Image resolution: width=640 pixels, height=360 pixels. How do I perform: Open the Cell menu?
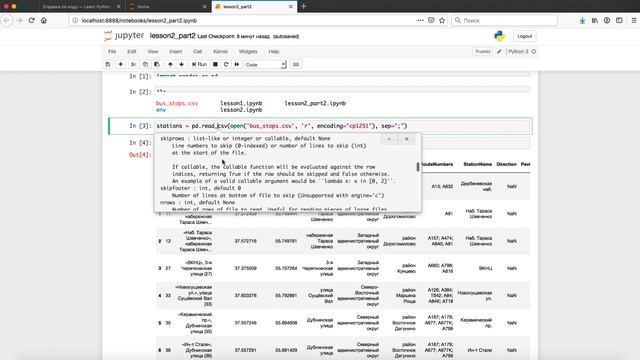198,51
